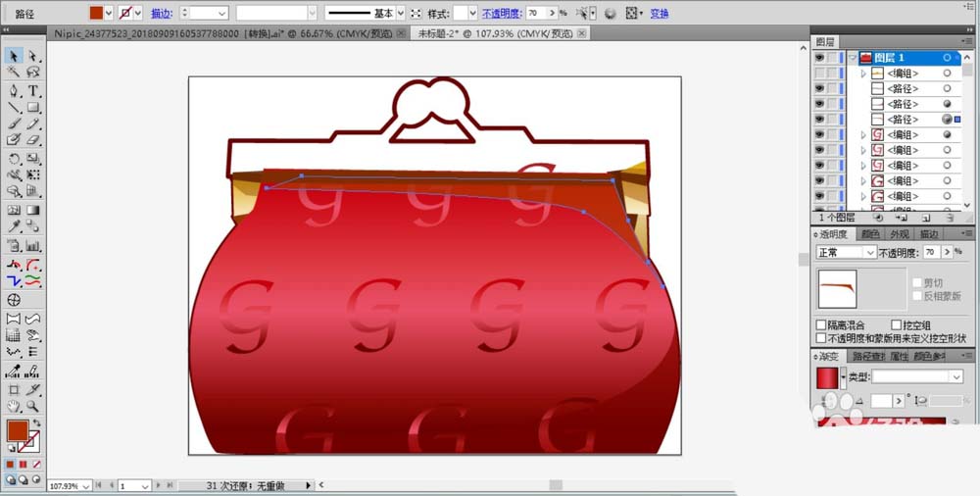Switch to the 描边 panel tab
980x496 pixels.
pyautogui.click(x=928, y=234)
